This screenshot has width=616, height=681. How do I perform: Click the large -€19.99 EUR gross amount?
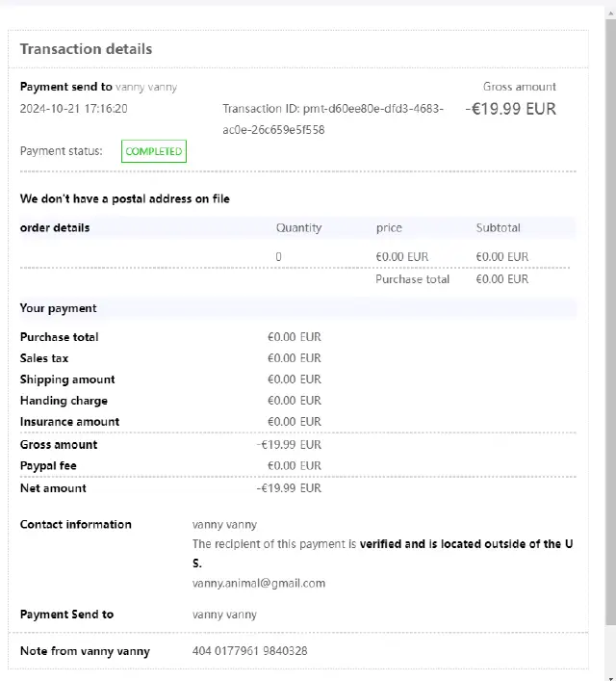511,109
